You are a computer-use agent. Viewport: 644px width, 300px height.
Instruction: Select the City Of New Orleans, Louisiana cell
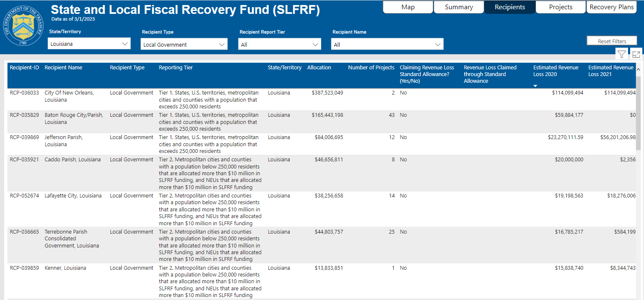69,96
